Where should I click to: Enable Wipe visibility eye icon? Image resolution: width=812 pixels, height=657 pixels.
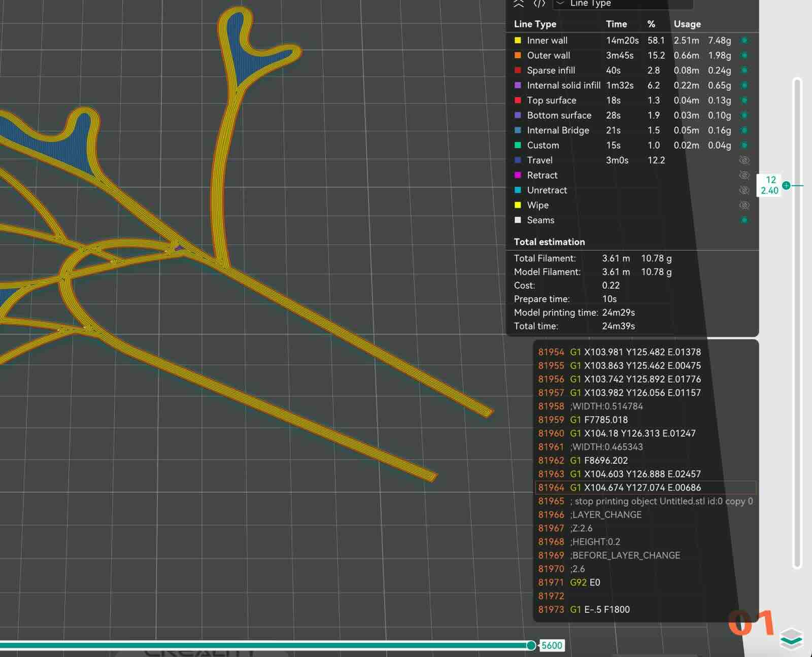coord(744,205)
